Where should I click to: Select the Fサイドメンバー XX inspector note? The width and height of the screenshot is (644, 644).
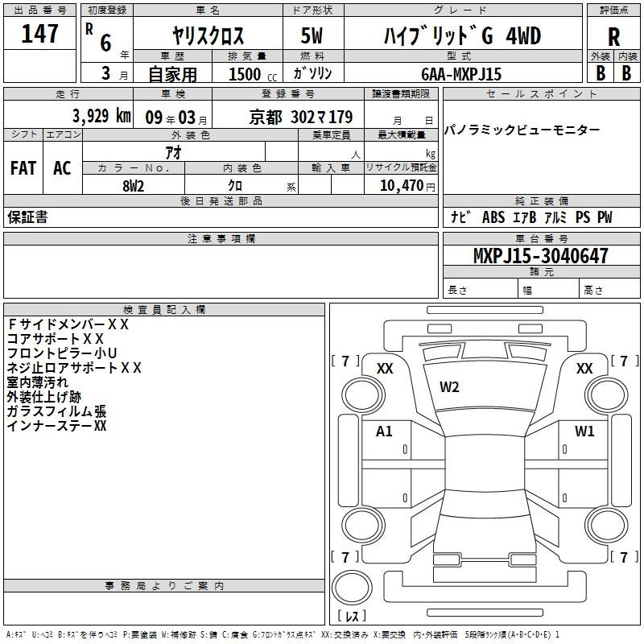click(68, 324)
